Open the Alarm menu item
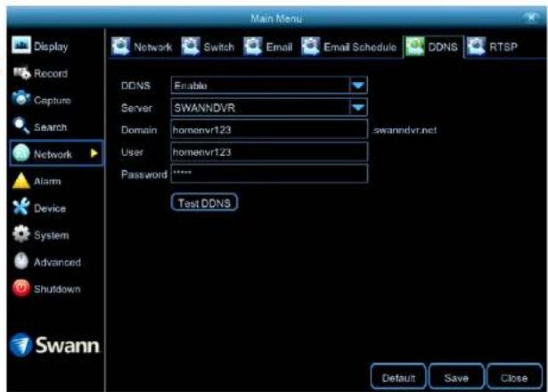 37,181
